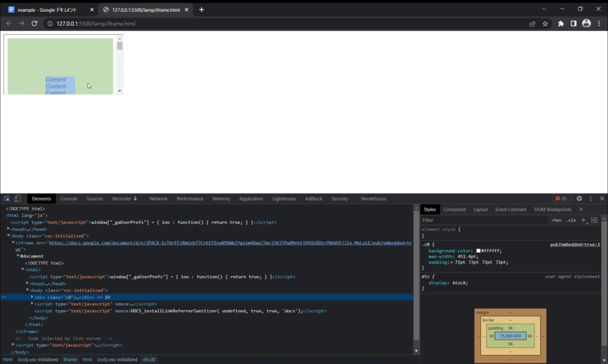Expand the nonce script node below div.c0

[x=32, y=304]
